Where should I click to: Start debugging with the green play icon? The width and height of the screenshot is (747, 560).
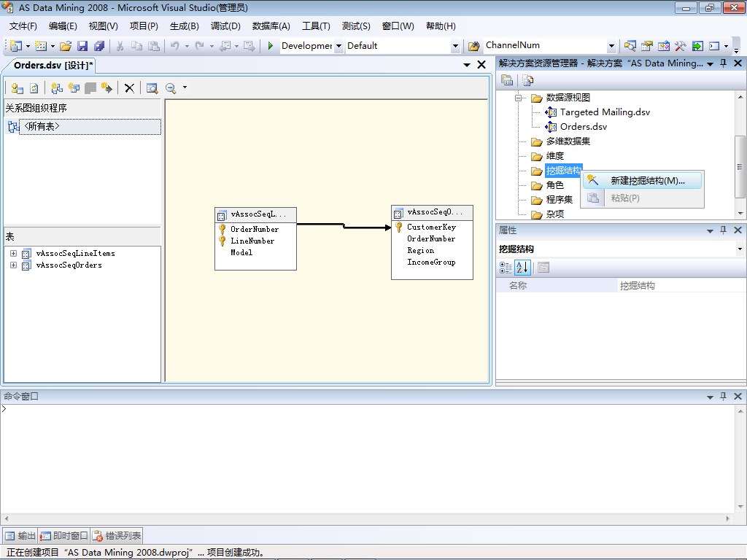270,46
